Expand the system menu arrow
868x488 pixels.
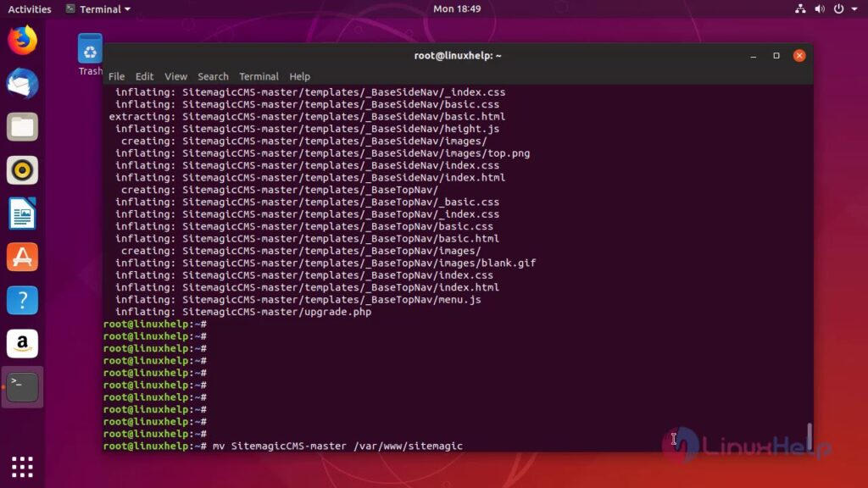pyautogui.click(x=854, y=8)
